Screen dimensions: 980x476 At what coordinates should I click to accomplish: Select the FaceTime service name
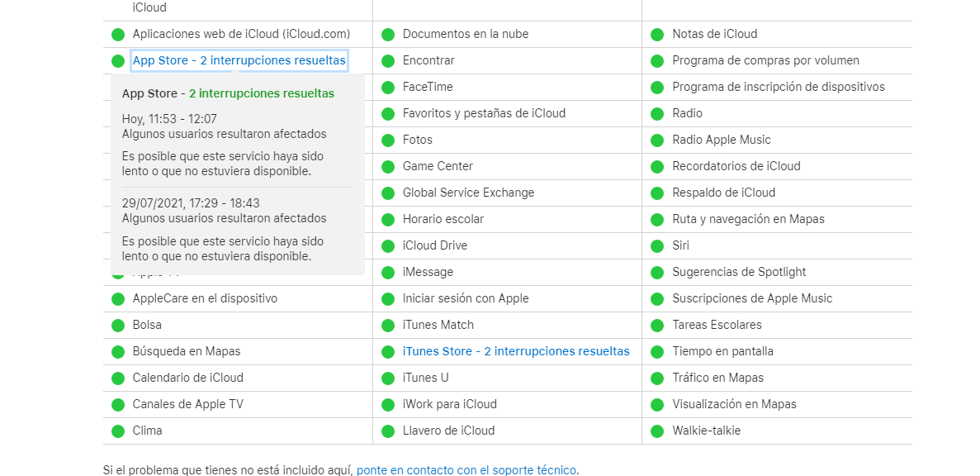pyautogui.click(x=428, y=87)
